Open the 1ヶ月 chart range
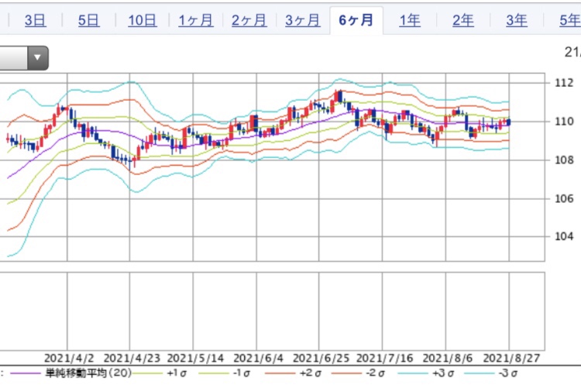581x392 pixels. click(x=196, y=20)
